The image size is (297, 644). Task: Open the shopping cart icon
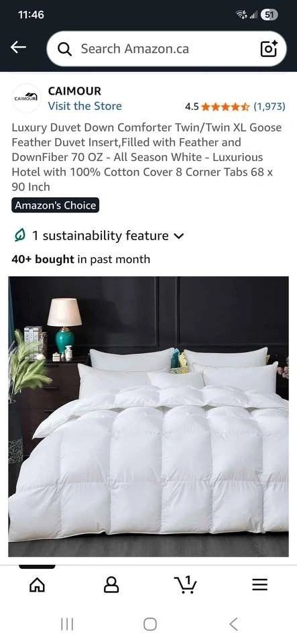coord(186,584)
